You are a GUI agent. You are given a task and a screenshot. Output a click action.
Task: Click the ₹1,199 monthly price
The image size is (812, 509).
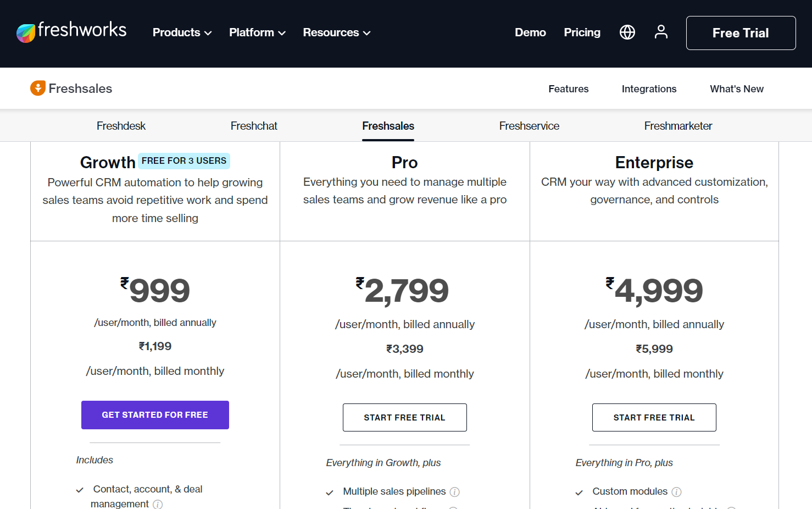155,346
